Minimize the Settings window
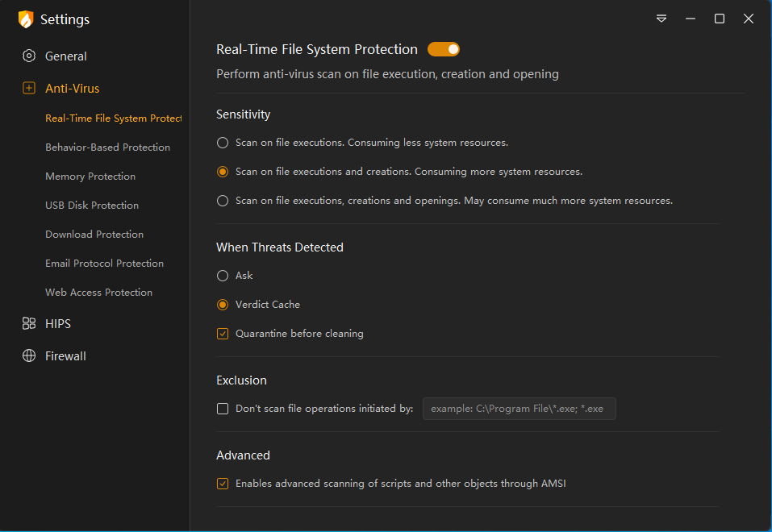 (691, 19)
